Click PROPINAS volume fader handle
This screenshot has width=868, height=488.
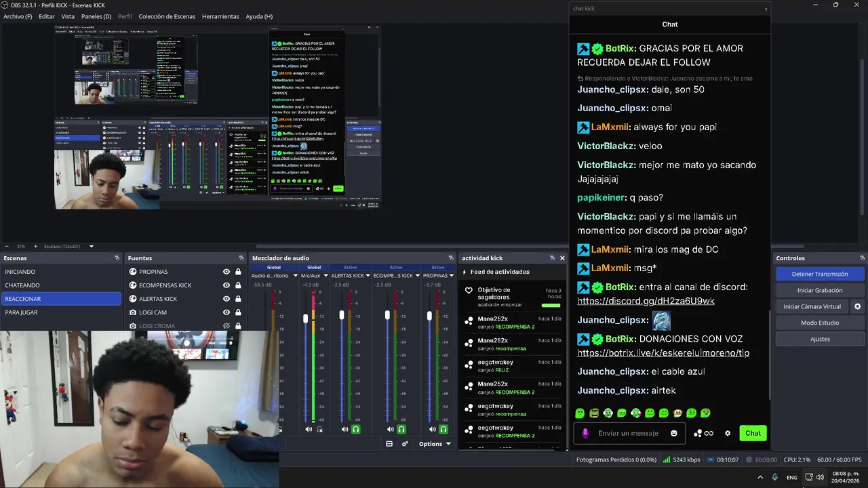pyautogui.click(x=429, y=316)
